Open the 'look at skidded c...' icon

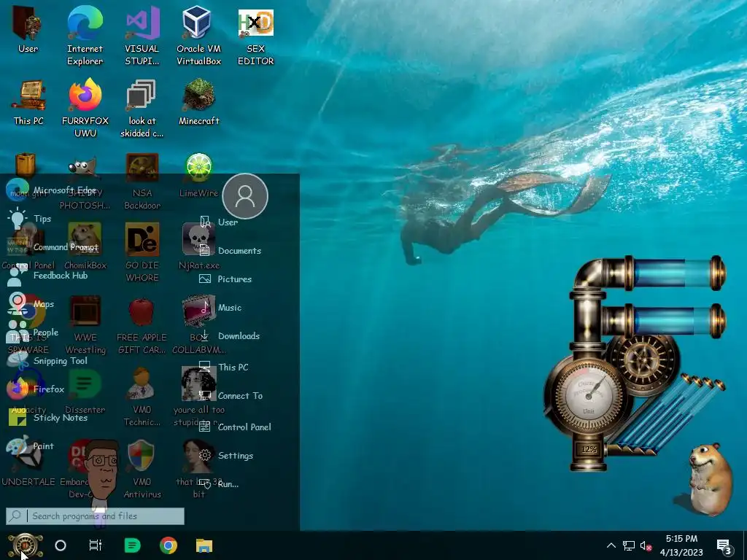(142, 109)
